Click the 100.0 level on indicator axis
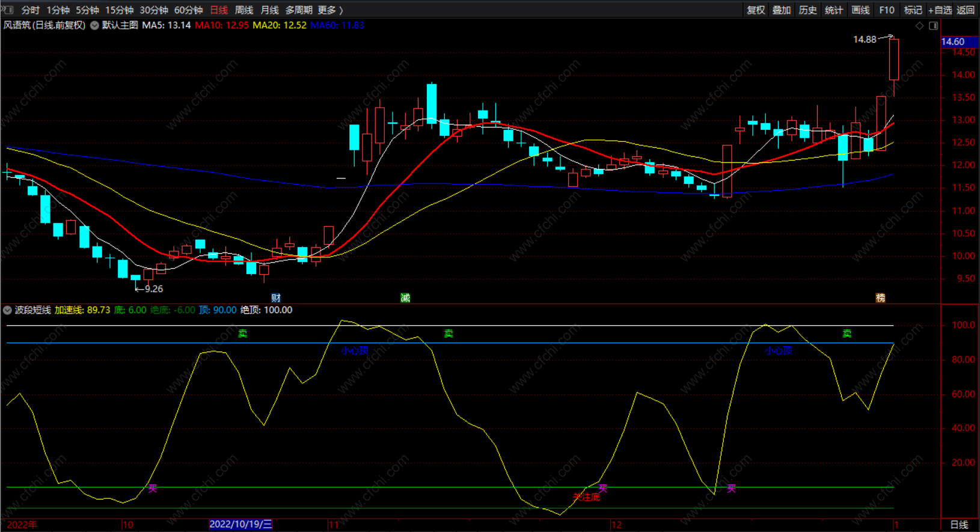980x532 pixels. click(x=963, y=325)
